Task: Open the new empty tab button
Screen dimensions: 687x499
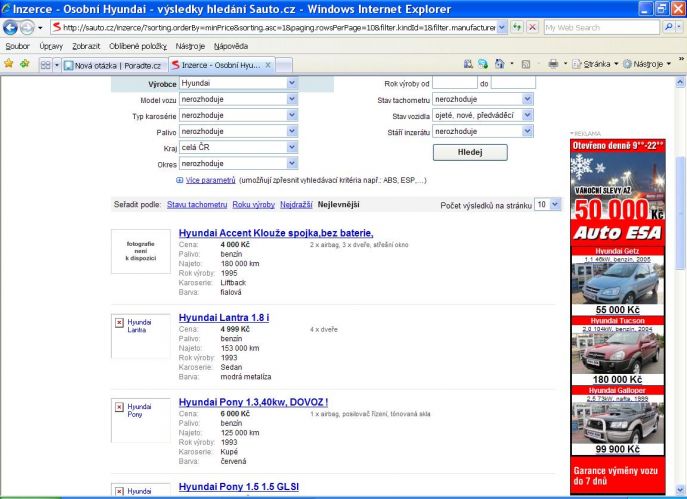Action: (x=284, y=65)
